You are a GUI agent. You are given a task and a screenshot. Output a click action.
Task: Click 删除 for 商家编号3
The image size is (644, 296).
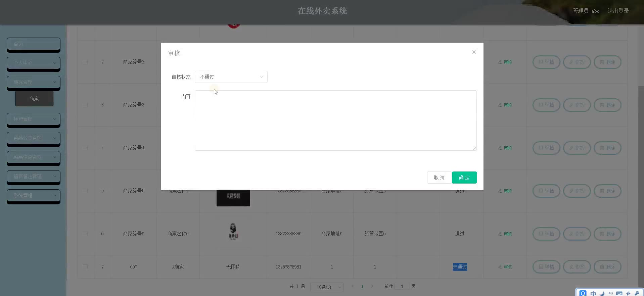(x=607, y=105)
